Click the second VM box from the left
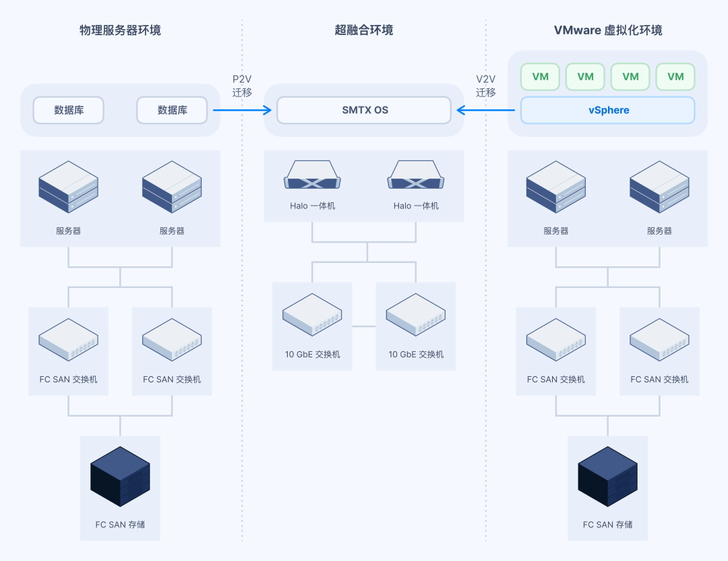 [585, 77]
